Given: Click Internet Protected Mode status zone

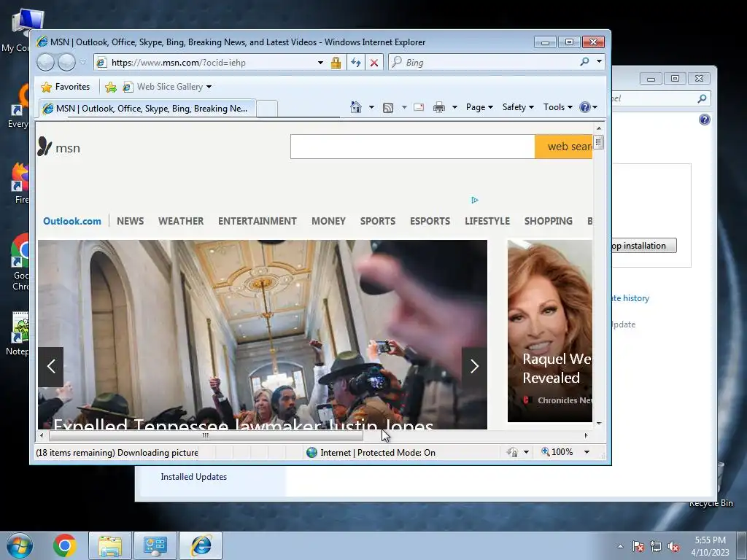Looking at the screenshot, I should pos(371,452).
